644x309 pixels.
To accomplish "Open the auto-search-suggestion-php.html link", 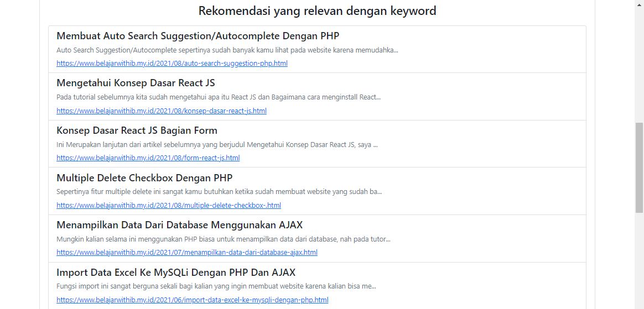I will [x=172, y=64].
